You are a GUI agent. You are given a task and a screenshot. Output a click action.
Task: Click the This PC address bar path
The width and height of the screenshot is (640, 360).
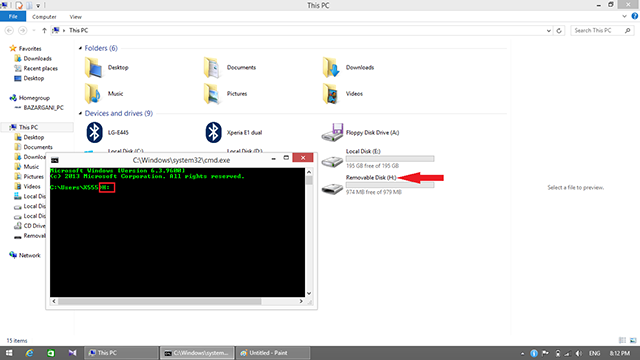tap(78, 31)
